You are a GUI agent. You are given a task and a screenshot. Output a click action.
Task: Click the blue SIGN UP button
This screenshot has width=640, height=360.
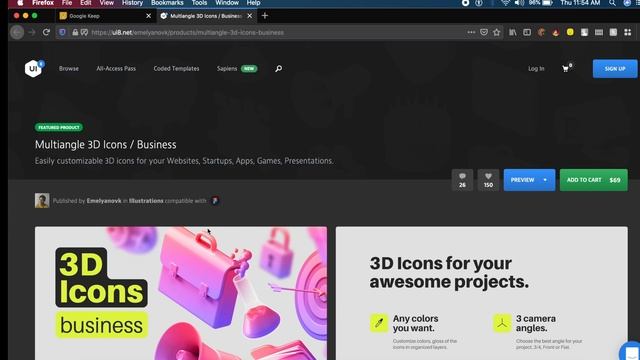(615, 69)
